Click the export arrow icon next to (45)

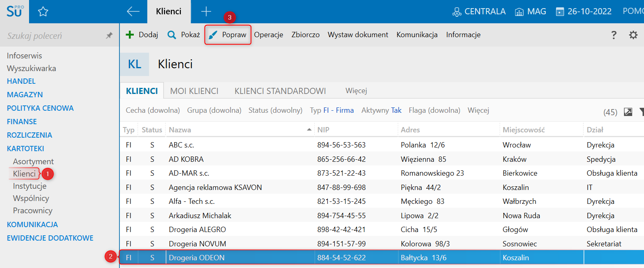(x=628, y=112)
